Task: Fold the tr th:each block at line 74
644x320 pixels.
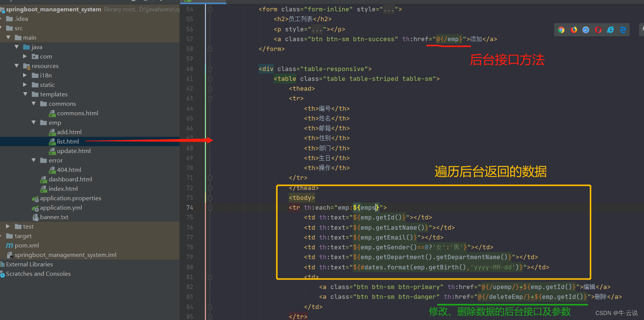Action: click(x=210, y=207)
